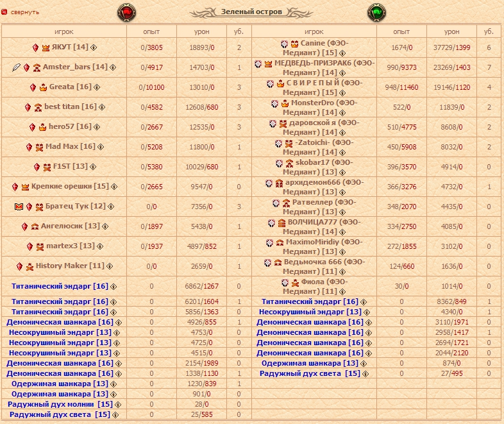The width and height of the screenshot is (504, 424).
Task: Open info icon next to Greata [16]
Action: click(97, 87)
